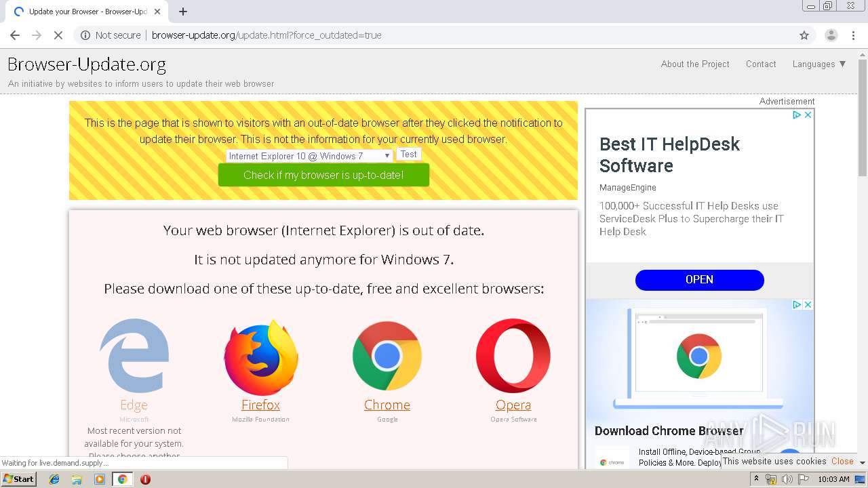Bookmark this page with the star icon
Image resolution: width=868 pixels, height=488 pixels.
pyautogui.click(x=804, y=35)
